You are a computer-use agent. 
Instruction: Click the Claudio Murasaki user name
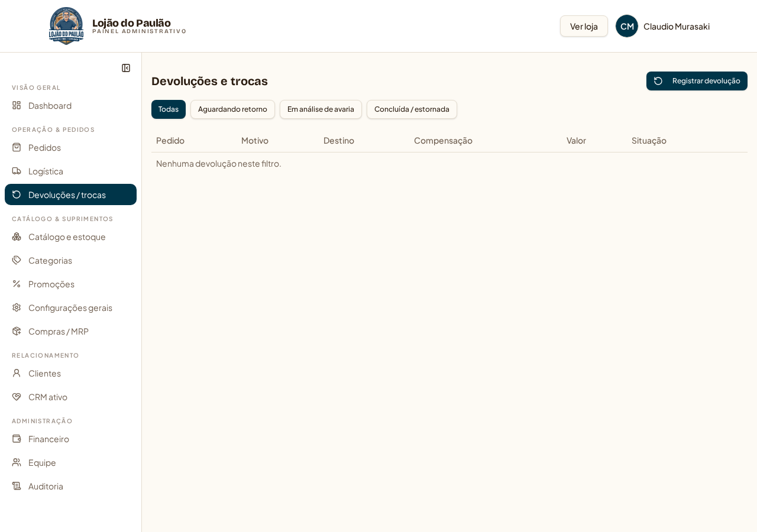[677, 26]
